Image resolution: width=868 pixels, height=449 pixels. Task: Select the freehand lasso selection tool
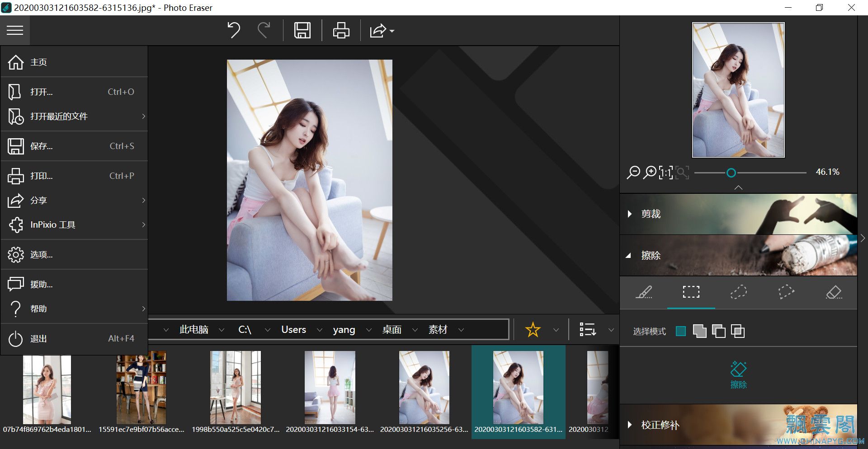point(739,292)
